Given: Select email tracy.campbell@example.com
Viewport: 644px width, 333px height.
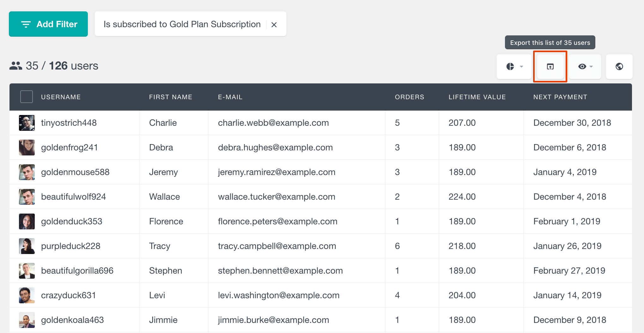Looking at the screenshot, I should pos(277,246).
